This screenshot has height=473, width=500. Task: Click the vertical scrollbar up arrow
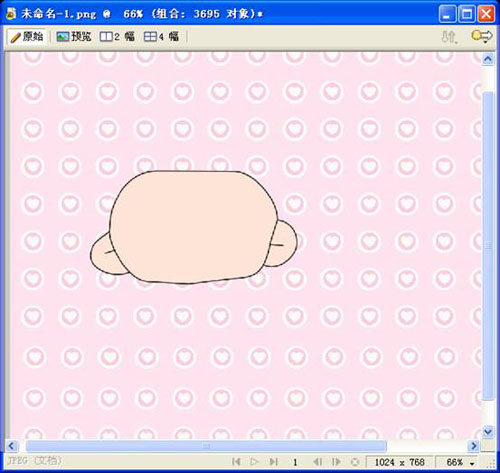[488, 59]
